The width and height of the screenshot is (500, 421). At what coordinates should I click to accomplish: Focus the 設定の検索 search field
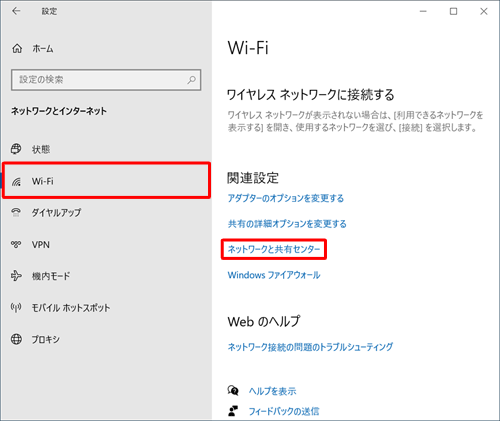pyautogui.click(x=106, y=80)
